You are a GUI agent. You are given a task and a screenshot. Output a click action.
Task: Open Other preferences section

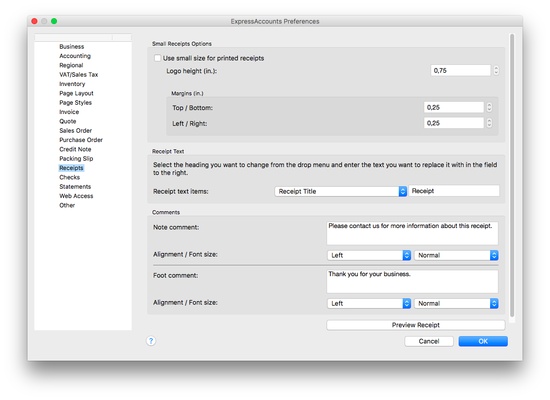[67, 205]
